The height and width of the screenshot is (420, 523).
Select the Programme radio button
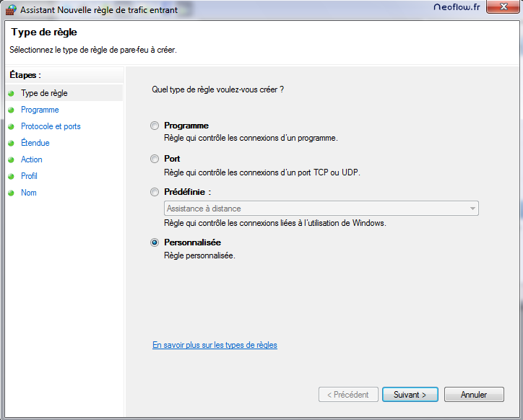155,126
